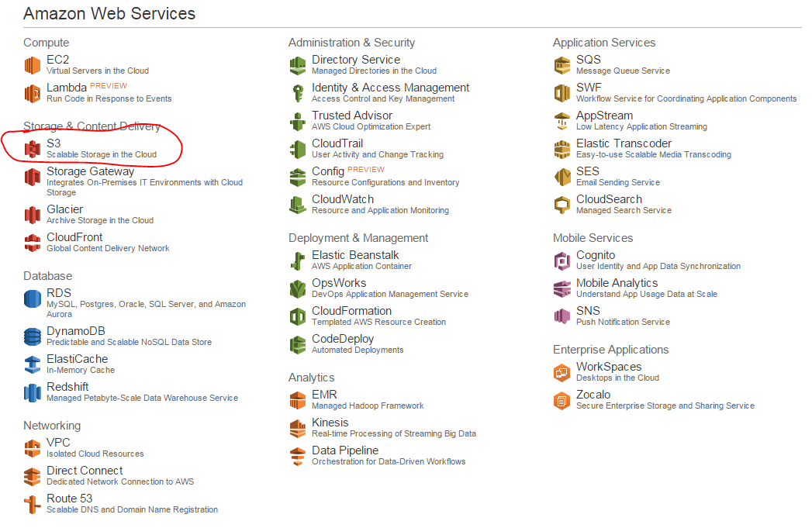Click the WorkSpaces service icon
Screen dimensions: 812x528
point(562,372)
